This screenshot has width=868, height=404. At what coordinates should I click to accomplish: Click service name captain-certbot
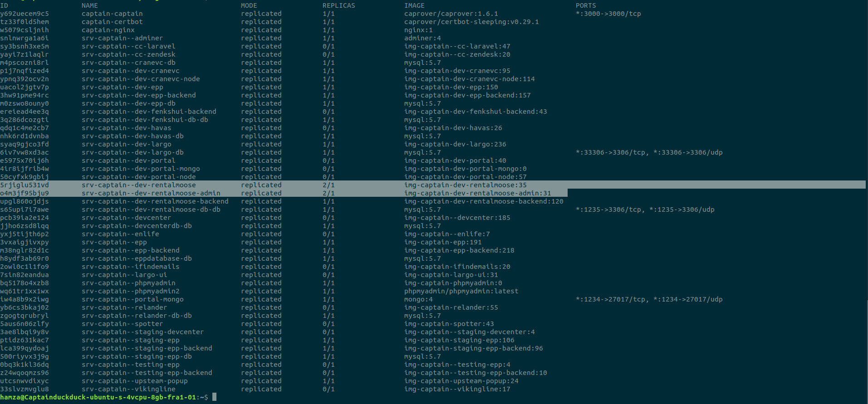[112, 22]
